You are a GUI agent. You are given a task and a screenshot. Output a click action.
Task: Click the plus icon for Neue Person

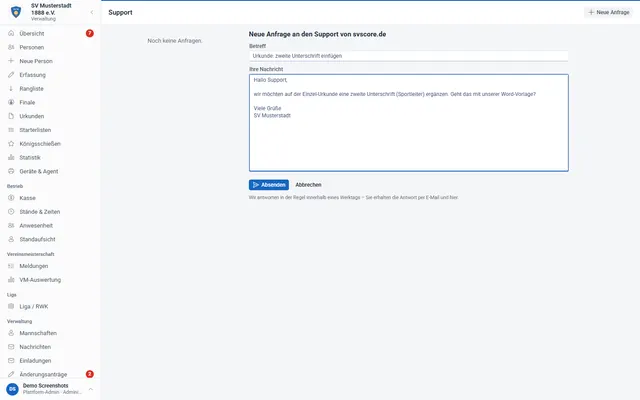tap(11, 61)
